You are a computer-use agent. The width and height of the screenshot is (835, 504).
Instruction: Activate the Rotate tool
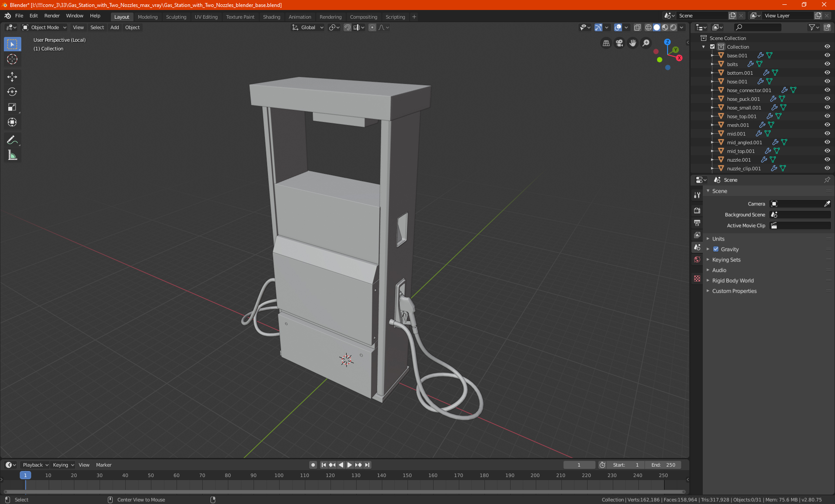(12, 92)
